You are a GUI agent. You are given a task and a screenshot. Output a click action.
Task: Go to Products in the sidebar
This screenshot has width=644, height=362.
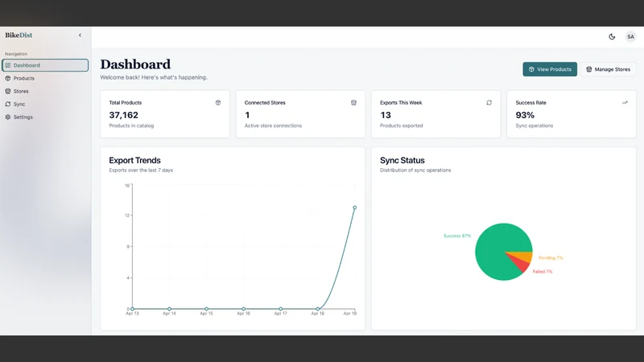tap(45, 78)
